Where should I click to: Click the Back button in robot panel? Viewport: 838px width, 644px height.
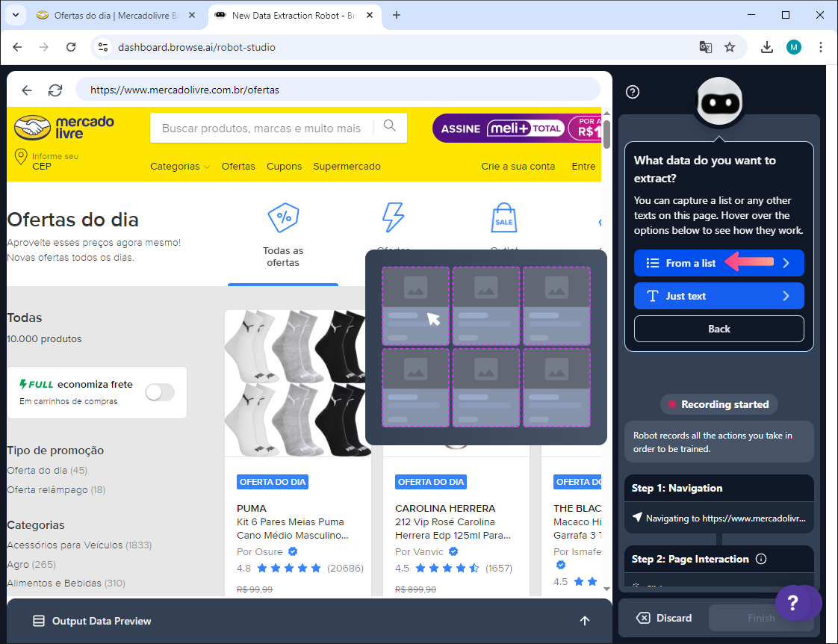718,329
